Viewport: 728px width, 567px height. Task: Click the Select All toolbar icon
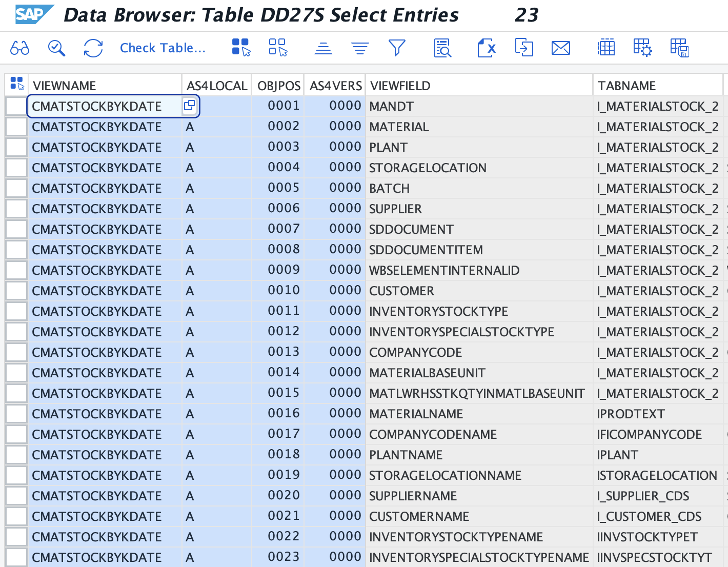[241, 48]
